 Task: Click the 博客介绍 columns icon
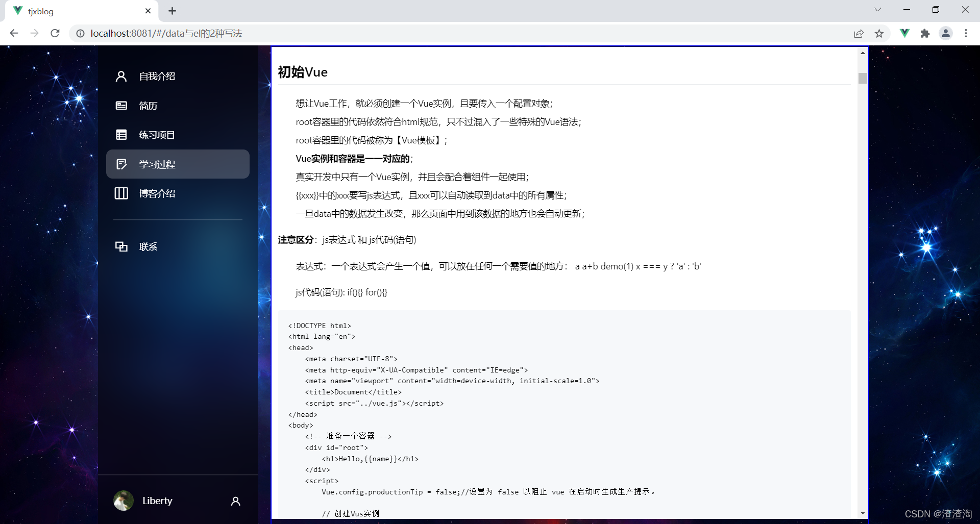[x=121, y=193]
